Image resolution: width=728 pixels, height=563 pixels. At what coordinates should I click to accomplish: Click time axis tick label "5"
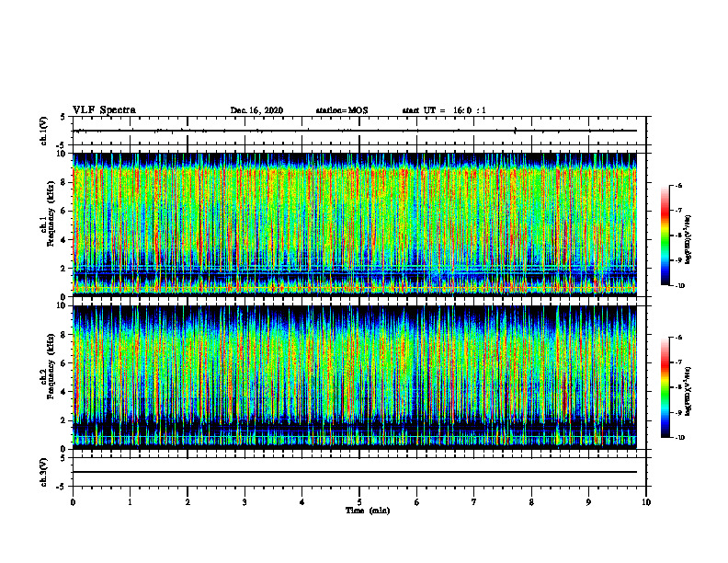(x=359, y=502)
